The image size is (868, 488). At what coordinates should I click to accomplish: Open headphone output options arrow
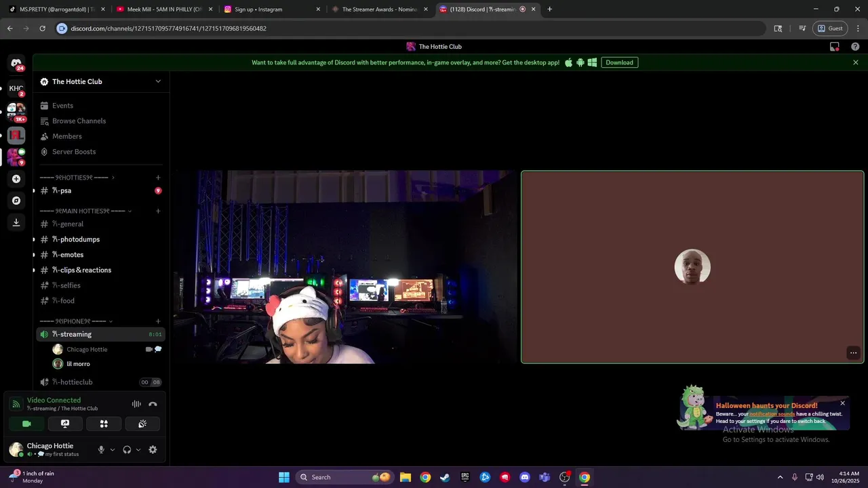tap(138, 449)
